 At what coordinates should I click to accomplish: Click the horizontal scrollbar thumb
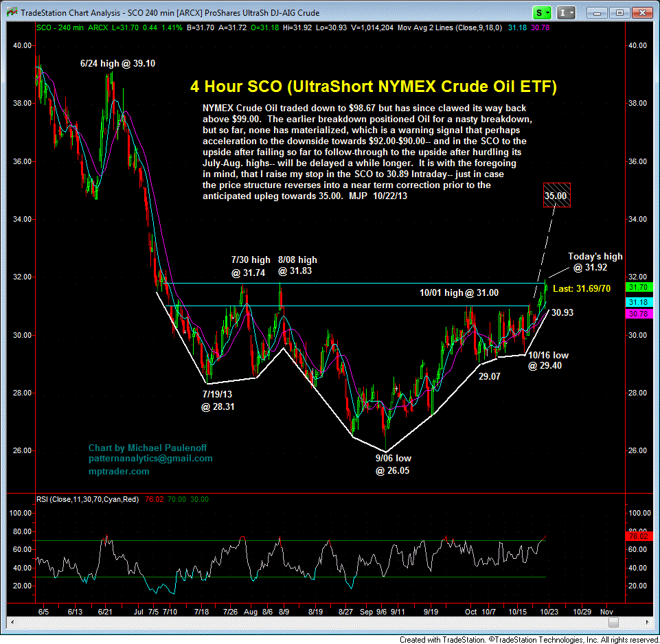pyautogui.click(x=613, y=622)
